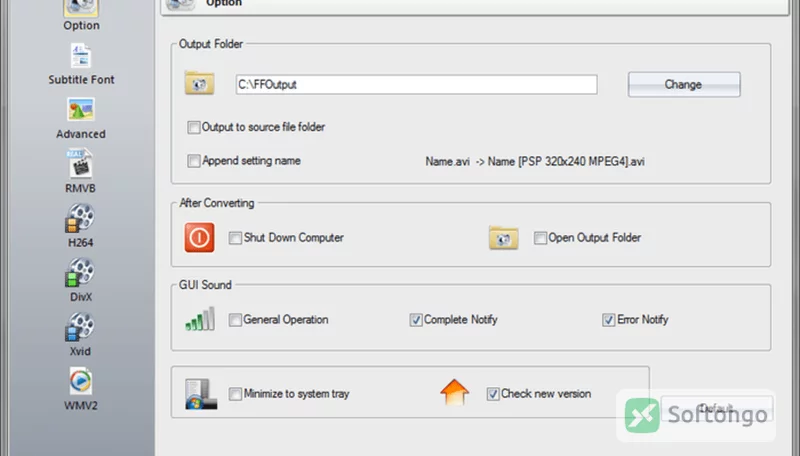Click the output folder icon beside path field

click(199, 83)
